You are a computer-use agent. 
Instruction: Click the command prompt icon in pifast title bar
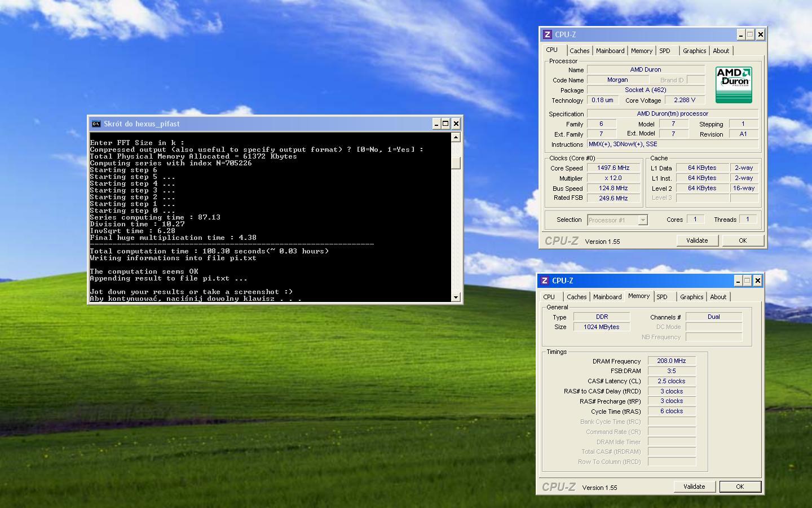[96, 124]
